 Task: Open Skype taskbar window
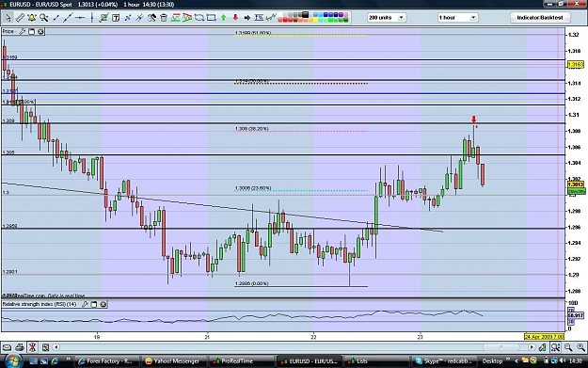pyautogui.click(x=444, y=361)
